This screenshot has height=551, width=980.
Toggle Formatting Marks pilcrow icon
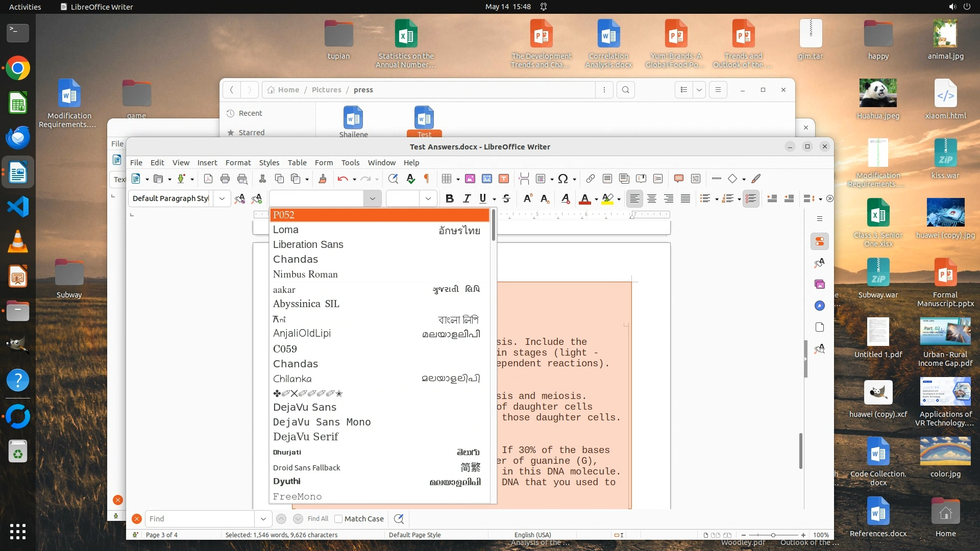click(427, 179)
